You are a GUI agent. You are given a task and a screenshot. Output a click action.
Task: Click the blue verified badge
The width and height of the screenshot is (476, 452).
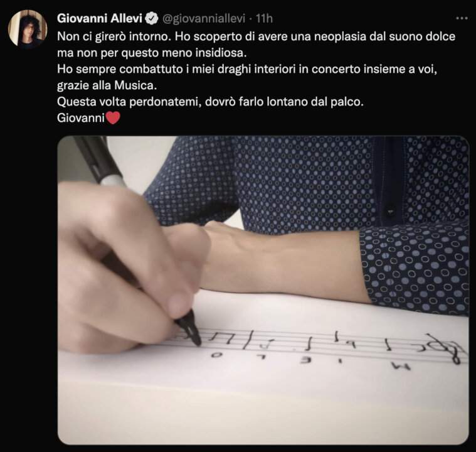coord(152,19)
